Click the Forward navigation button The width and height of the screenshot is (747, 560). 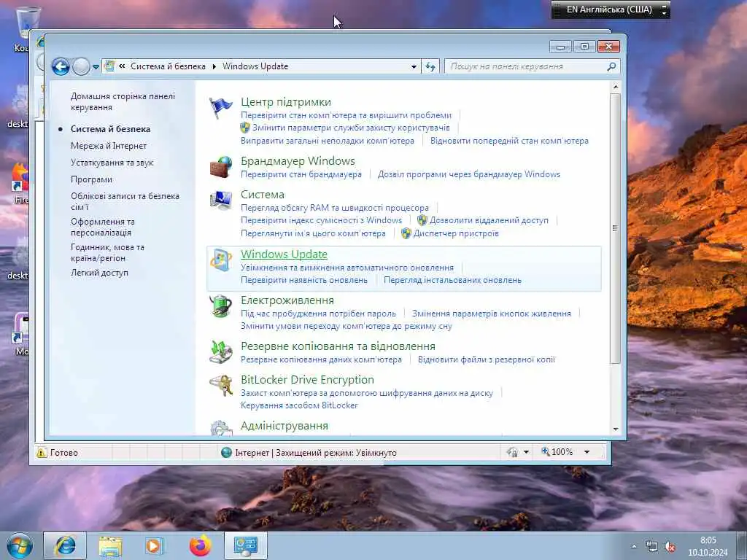point(81,66)
